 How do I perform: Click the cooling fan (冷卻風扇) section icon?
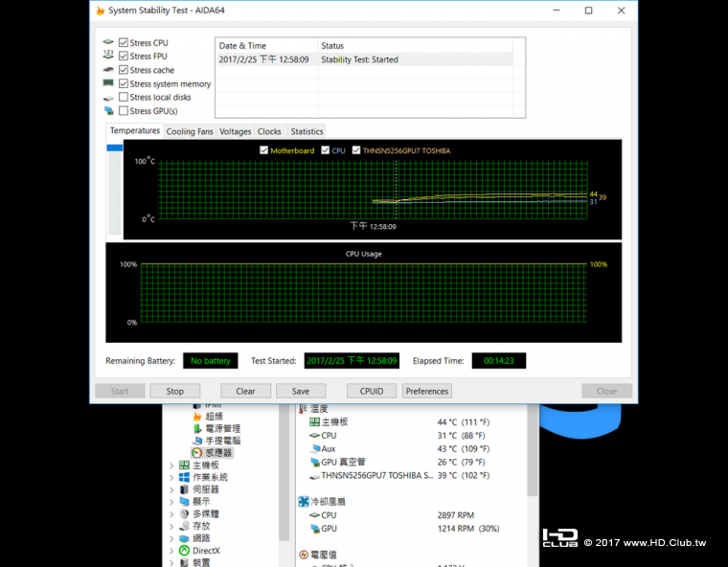pos(303,501)
